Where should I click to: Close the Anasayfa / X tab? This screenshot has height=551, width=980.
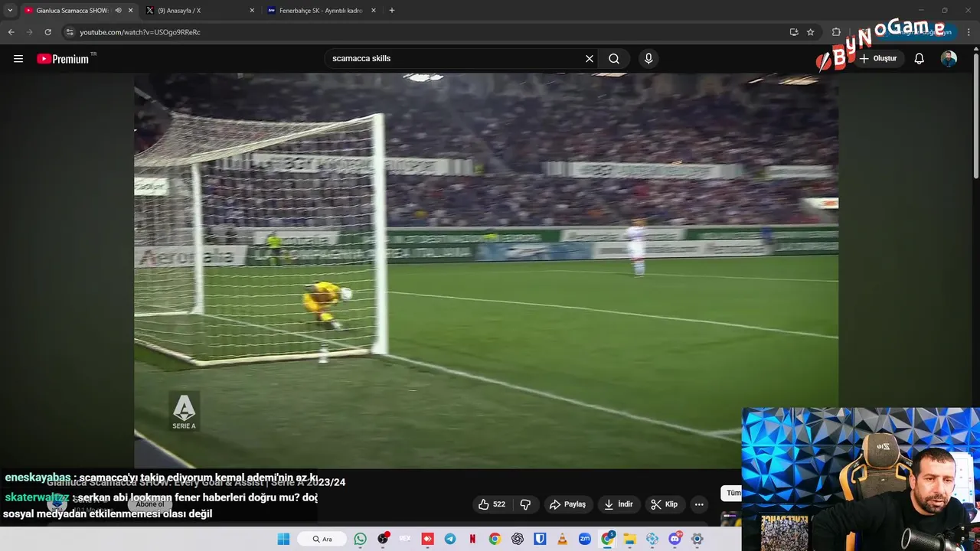tap(252, 11)
